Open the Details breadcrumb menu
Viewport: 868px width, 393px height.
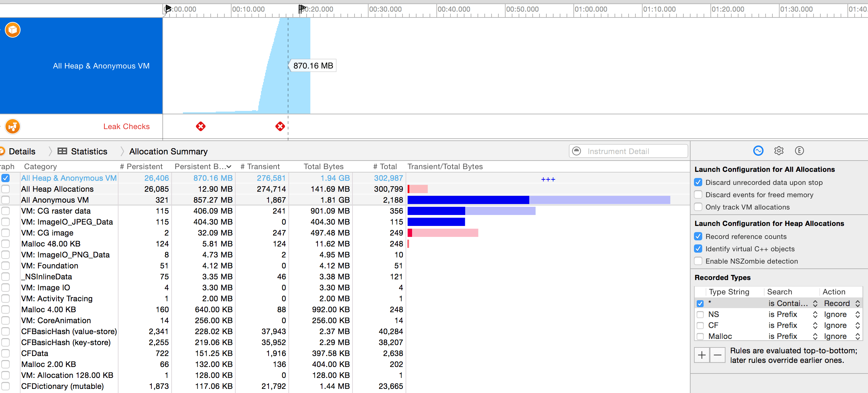click(x=22, y=151)
